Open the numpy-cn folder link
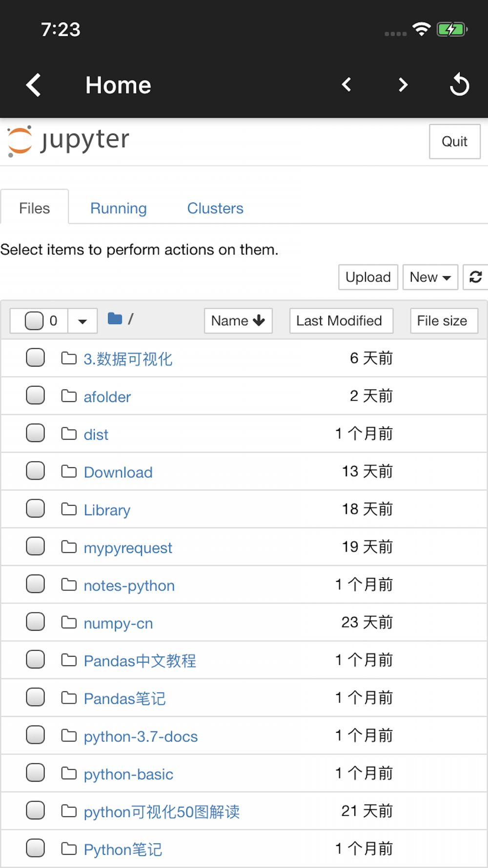This screenshot has height=868, width=488. (x=118, y=623)
